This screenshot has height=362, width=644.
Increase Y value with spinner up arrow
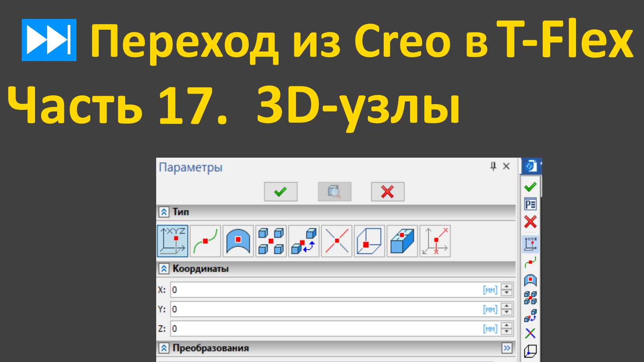pos(507,306)
